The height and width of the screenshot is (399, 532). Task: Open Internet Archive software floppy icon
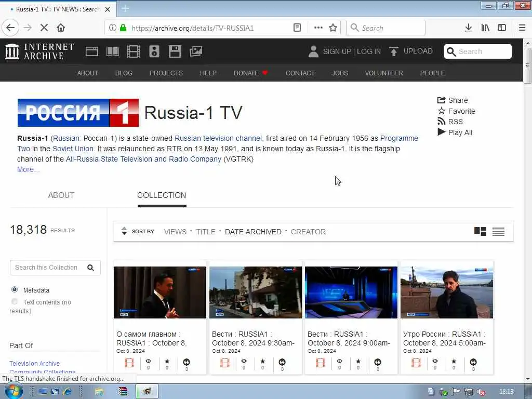coord(175,51)
